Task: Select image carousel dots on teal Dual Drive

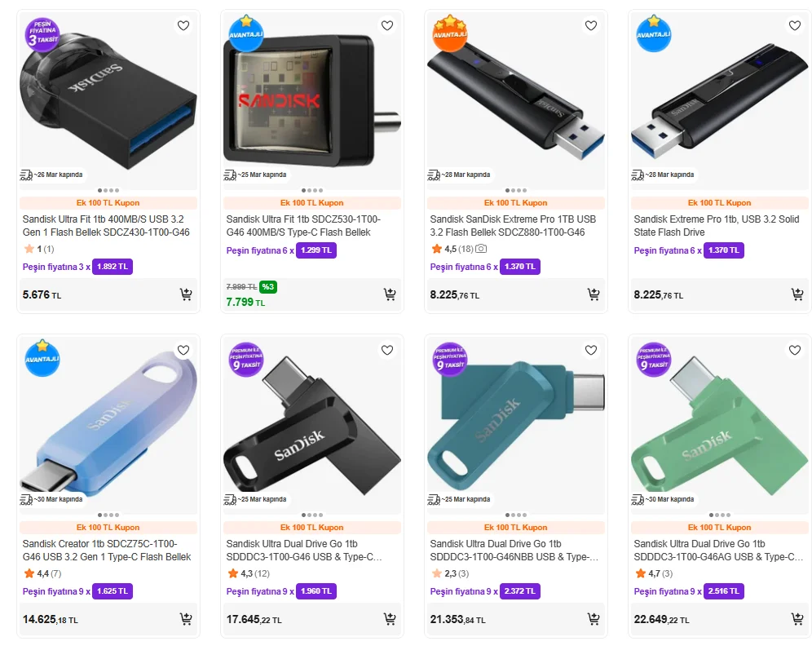Action: (516, 515)
